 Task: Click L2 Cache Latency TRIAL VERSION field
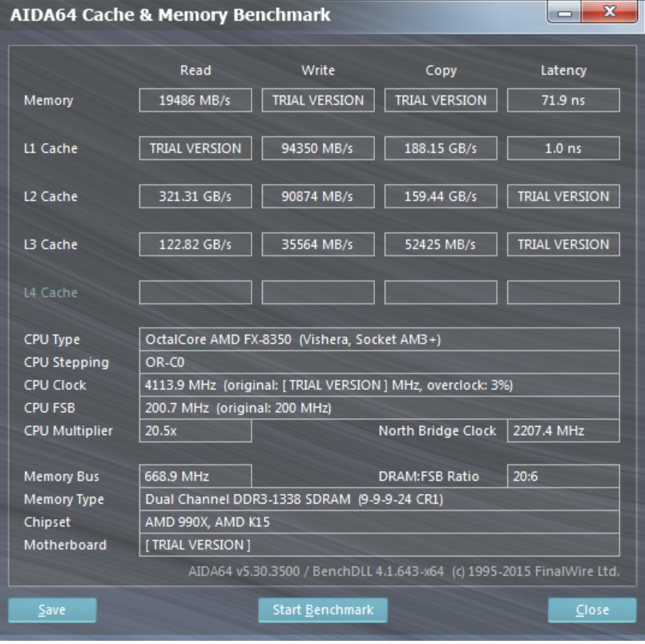(x=563, y=196)
